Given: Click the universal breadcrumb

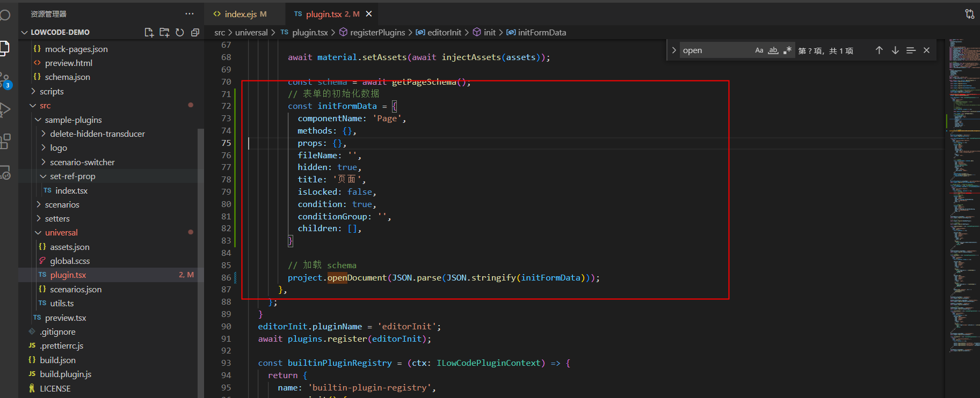Looking at the screenshot, I should click(251, 33).
